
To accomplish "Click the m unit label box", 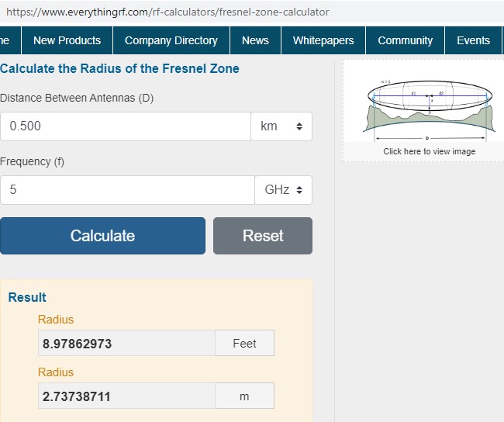I will pos(244,396).
